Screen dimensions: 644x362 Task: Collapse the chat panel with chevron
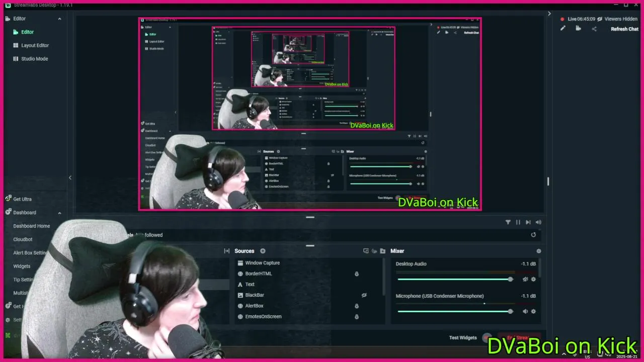tap(549, 14)
